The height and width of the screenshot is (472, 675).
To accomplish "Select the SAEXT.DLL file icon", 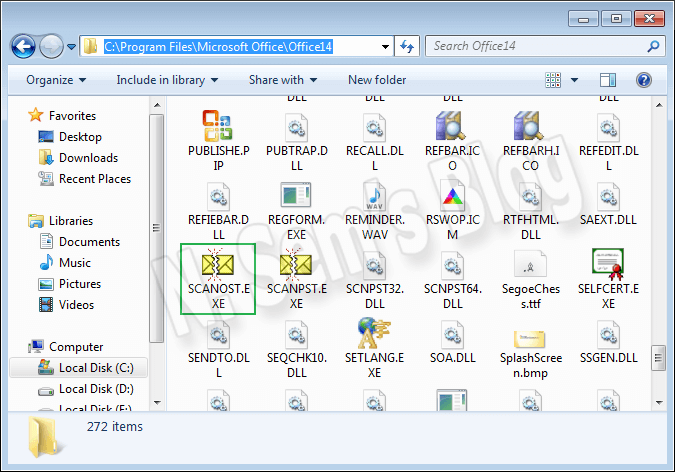I will 608,197.
